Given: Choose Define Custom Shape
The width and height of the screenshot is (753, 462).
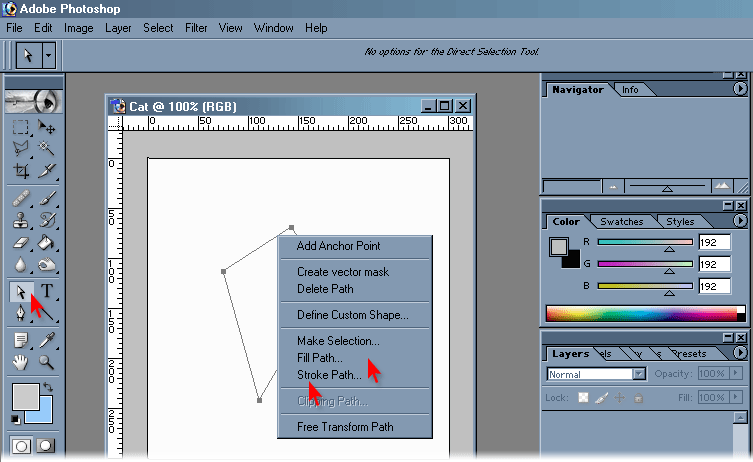Looking at the screenshot, I should point(355,315).
